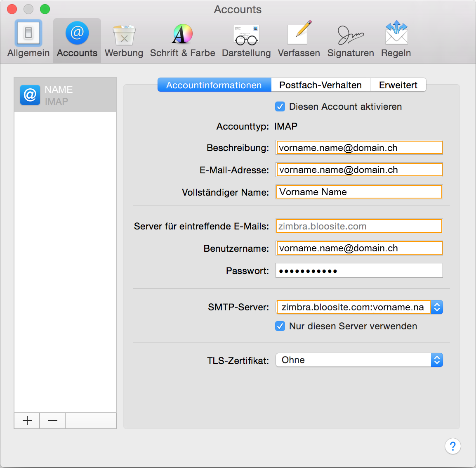Open the Verfassen preferences pane
This screenshot has height=468, width=476.
(x=299, y=40)
